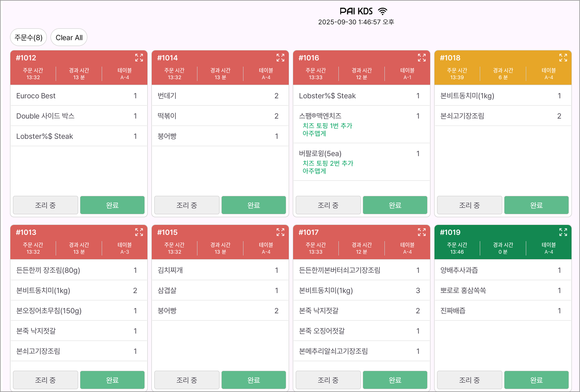This screenshot has height=392, width=580.
Task: Expand order #1014 card view
Action: pyautogui.click(x=280, y=58)
